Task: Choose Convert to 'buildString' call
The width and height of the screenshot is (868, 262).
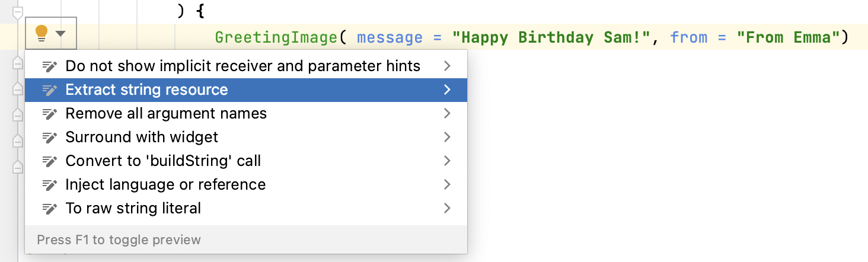Action: (x=163, y=161)
